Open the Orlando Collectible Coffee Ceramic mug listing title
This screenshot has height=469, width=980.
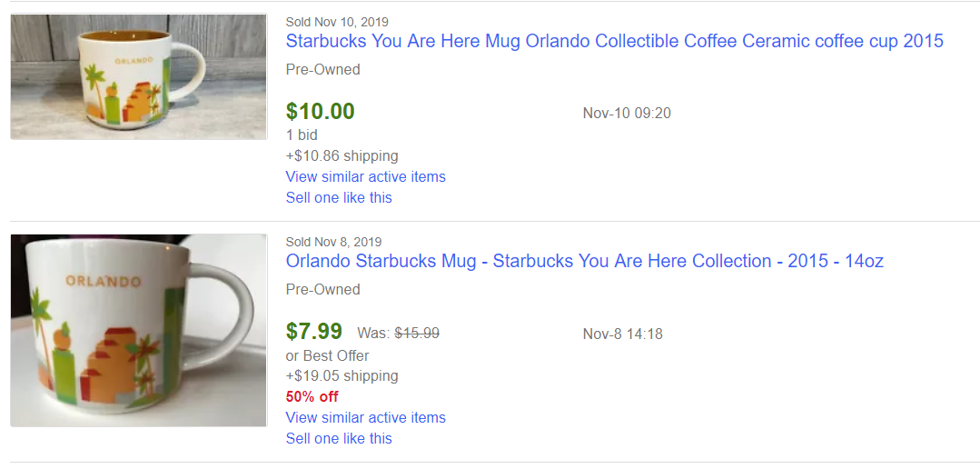pos(614,42)
